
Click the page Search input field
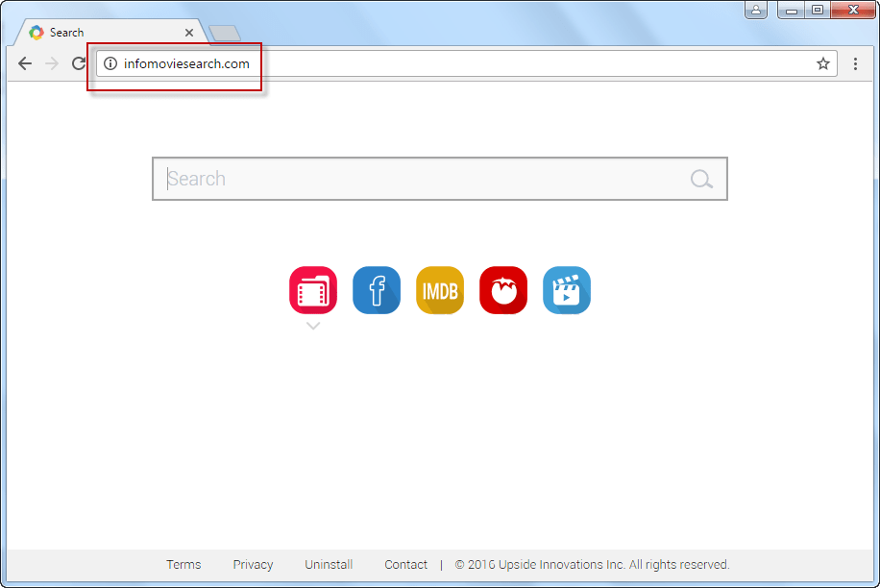440,179
